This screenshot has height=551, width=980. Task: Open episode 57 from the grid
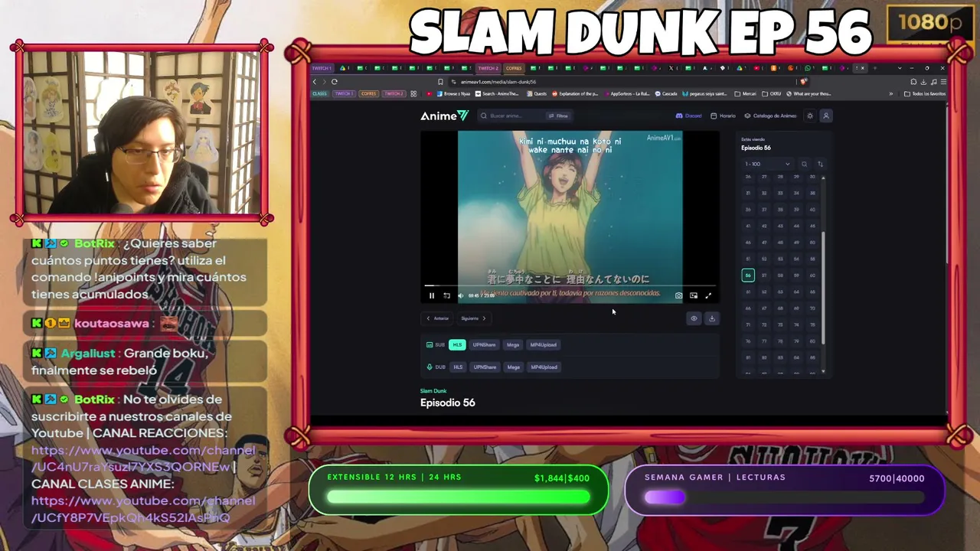tap(764, 275)
